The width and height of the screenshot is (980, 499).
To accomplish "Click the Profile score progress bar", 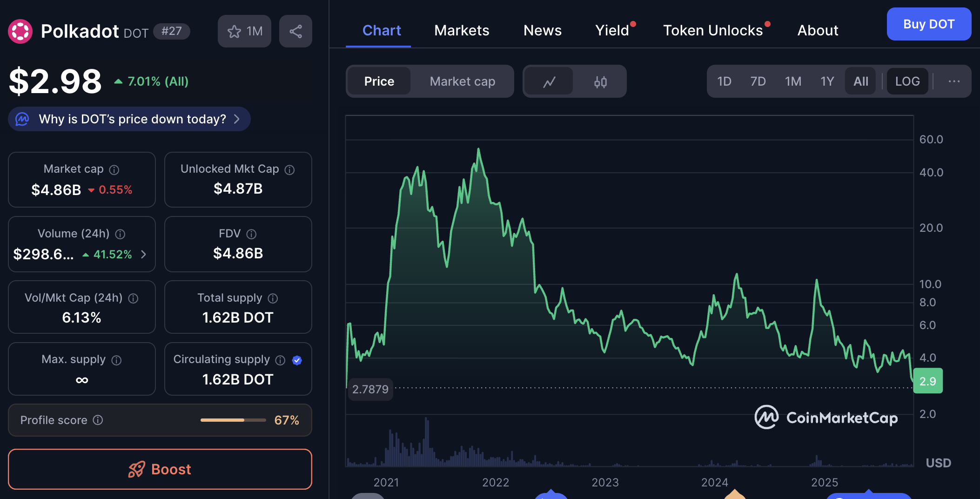I will pos(233,420).
